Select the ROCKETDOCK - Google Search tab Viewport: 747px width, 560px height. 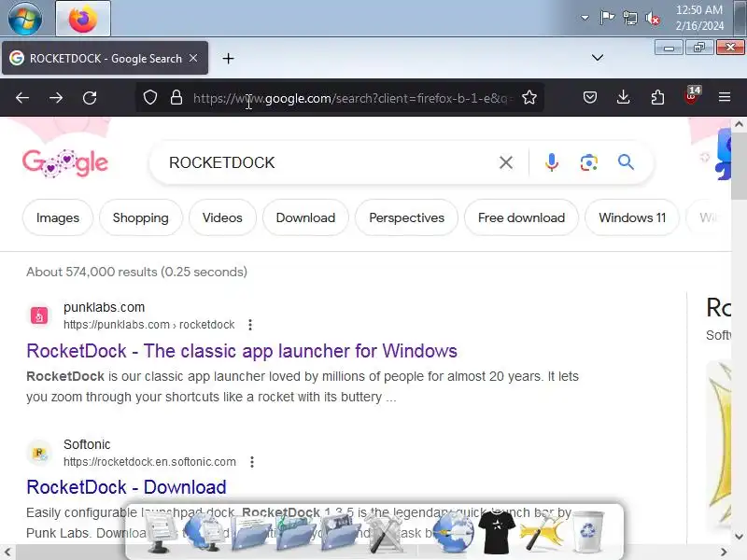pos(105,58)
